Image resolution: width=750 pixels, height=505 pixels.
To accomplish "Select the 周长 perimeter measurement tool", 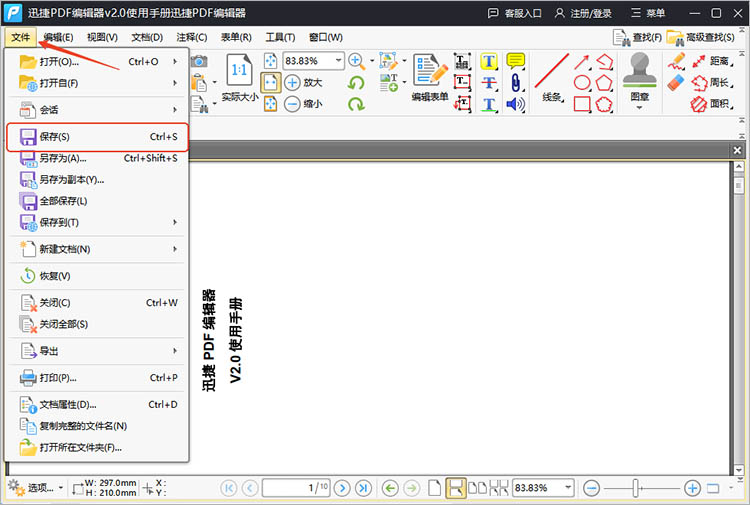I will coord(713,82).
